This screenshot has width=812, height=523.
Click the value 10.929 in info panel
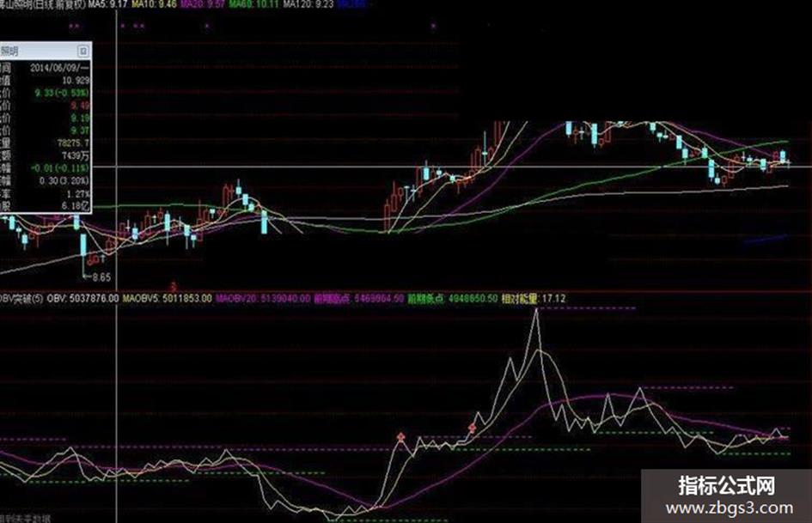[x=76, y=80]
